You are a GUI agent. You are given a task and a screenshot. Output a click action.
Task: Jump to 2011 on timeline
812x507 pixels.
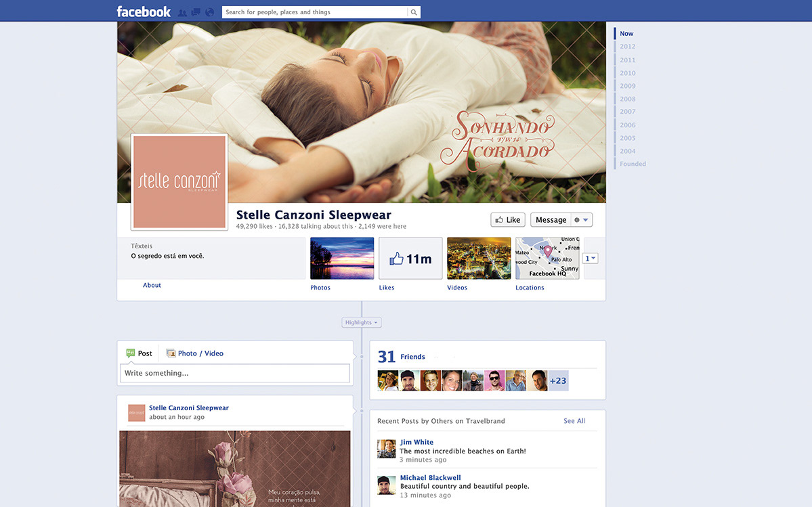pos(628,60)
